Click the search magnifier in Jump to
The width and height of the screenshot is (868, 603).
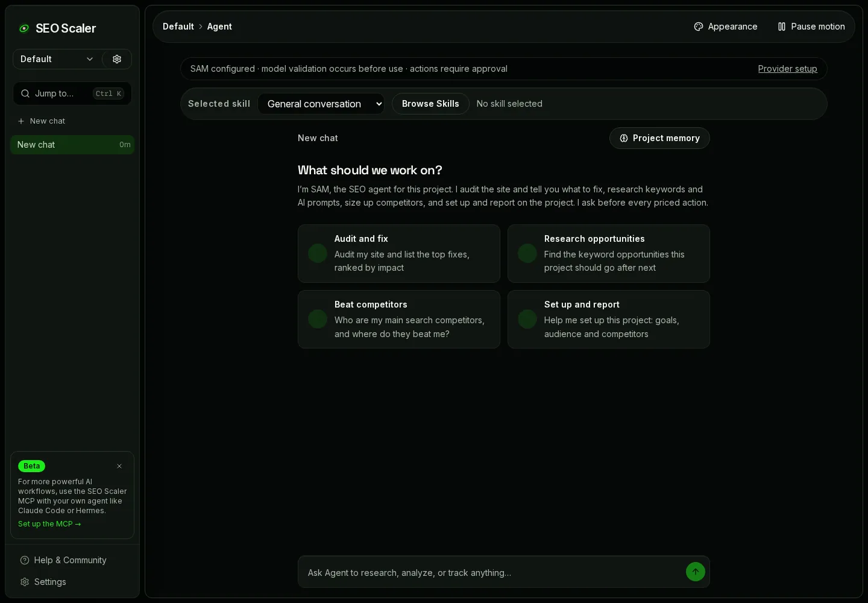pyautogui.click(x=25, y=93)
